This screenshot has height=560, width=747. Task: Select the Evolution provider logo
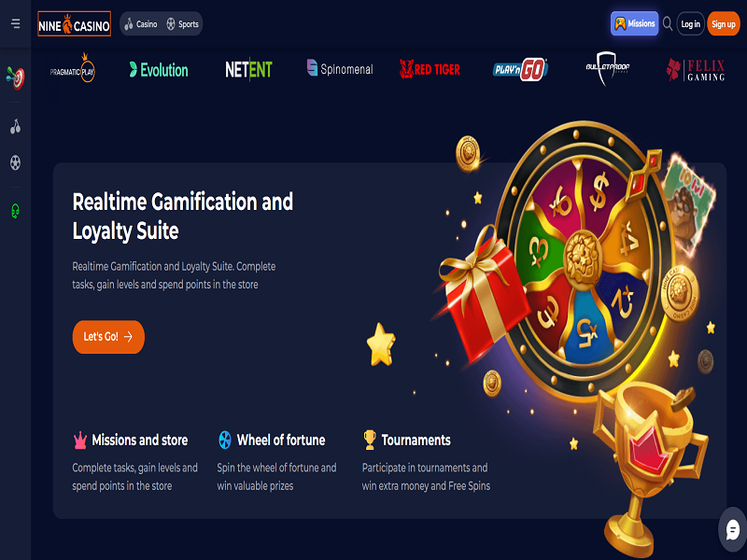click(x=159, y=70)
